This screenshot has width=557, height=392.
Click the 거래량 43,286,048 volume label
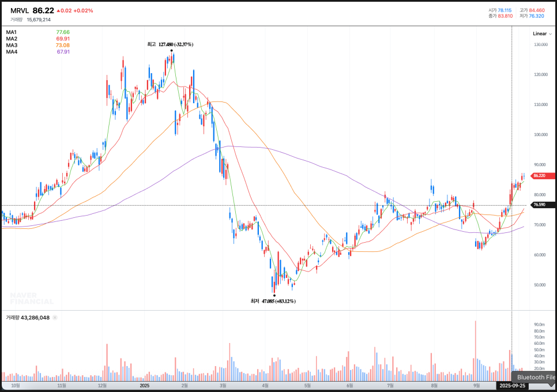pos(28,318)
